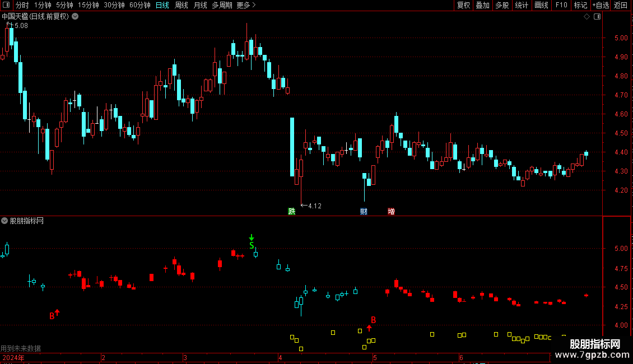Viewport: 633px width, 364px height.
Task: Click the panel layout icon at top-left
Action: 6,5
